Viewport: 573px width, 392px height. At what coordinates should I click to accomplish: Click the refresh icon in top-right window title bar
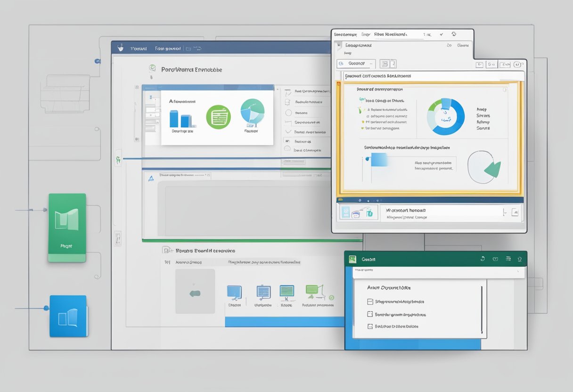(x=454, y=34)
